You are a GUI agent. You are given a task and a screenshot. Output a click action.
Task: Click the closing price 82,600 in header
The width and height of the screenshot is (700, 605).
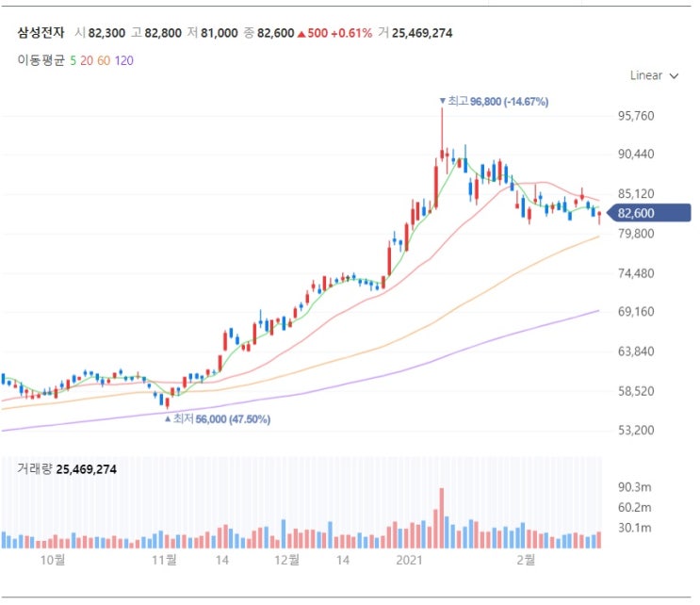pos(275,33)
